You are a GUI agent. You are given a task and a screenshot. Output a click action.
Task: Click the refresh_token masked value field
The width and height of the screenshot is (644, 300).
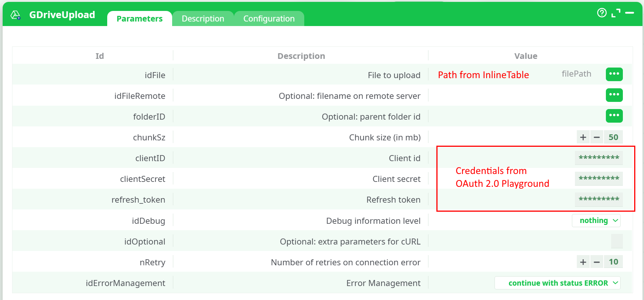click(599, 199)
